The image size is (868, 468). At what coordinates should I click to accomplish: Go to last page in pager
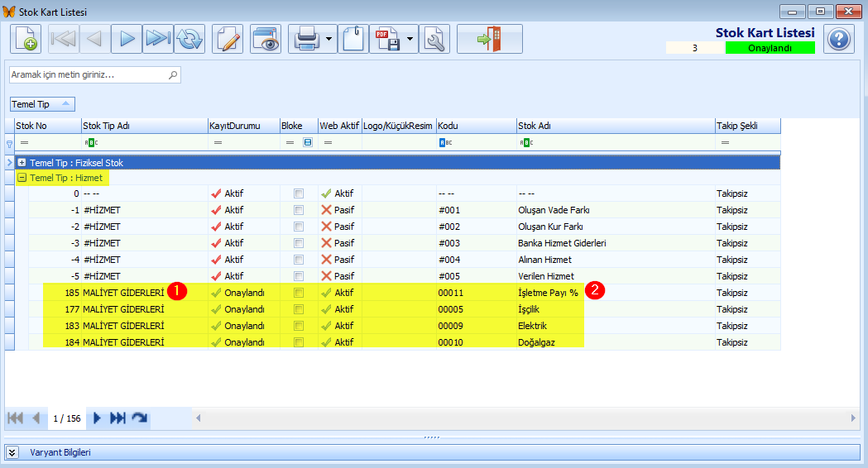(x=117, y=418)
